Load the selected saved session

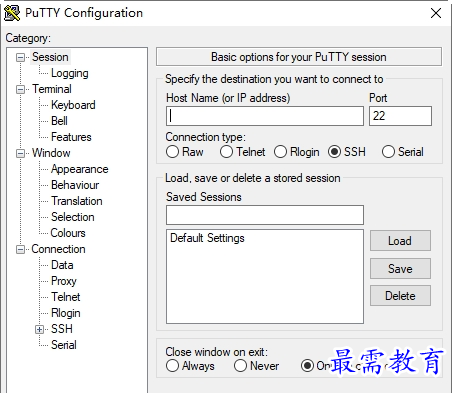(400, 241)
